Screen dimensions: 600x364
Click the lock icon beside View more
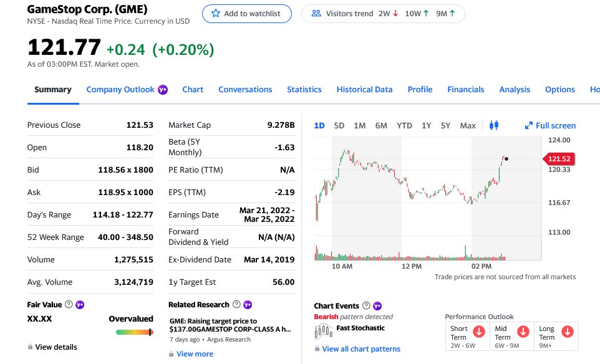(171, 354)
